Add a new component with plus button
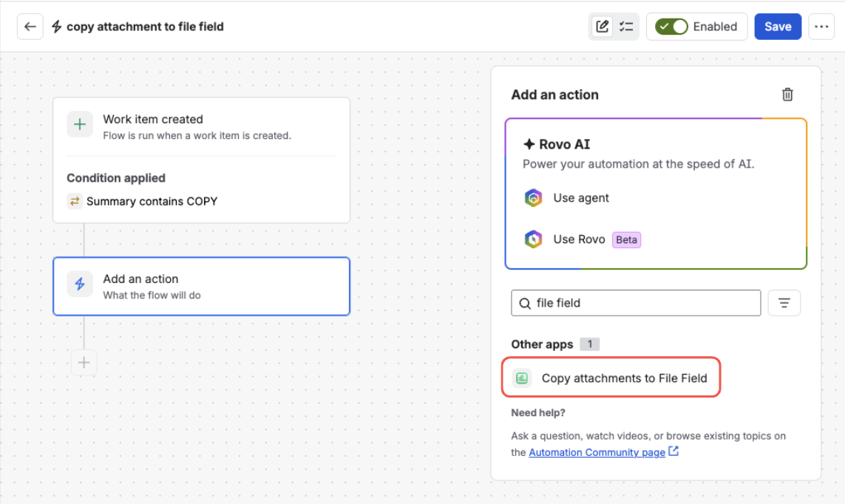This screenshot has width=845, height=504. (84, 362)
